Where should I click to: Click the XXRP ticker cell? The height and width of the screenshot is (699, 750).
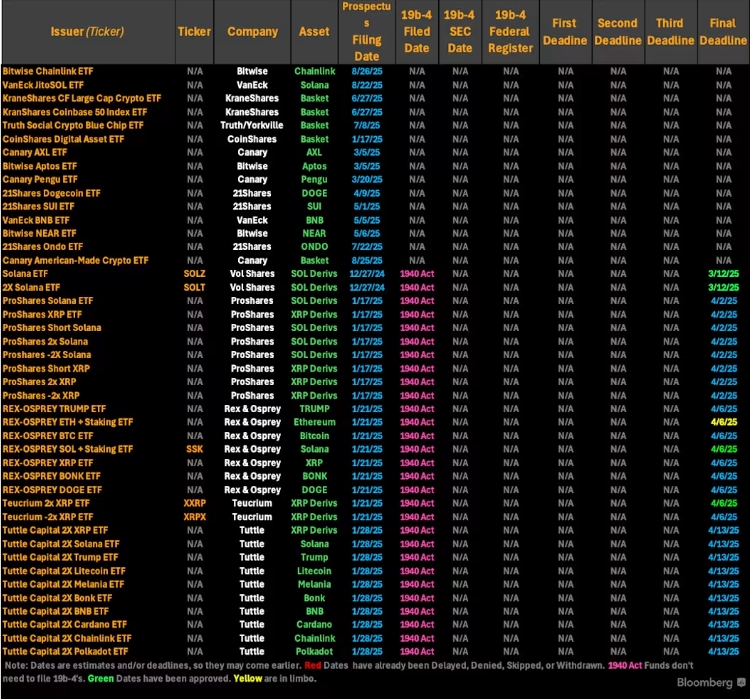coord(194,503)
